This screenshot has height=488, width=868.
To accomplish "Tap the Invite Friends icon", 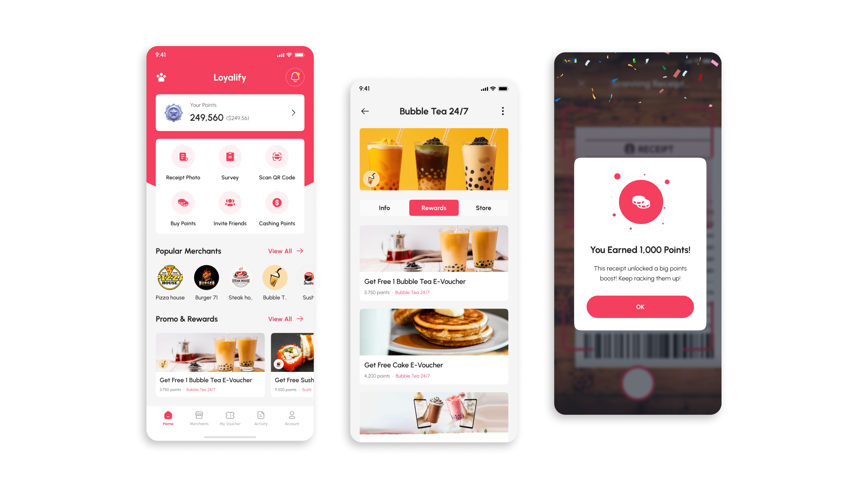I will pos(230,202).
